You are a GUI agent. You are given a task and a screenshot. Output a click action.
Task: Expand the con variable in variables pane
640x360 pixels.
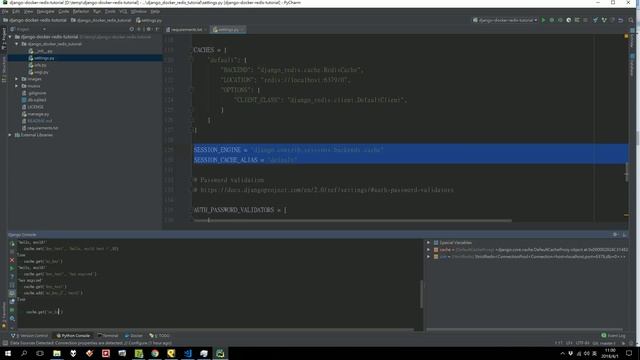(x=428, y=257)
